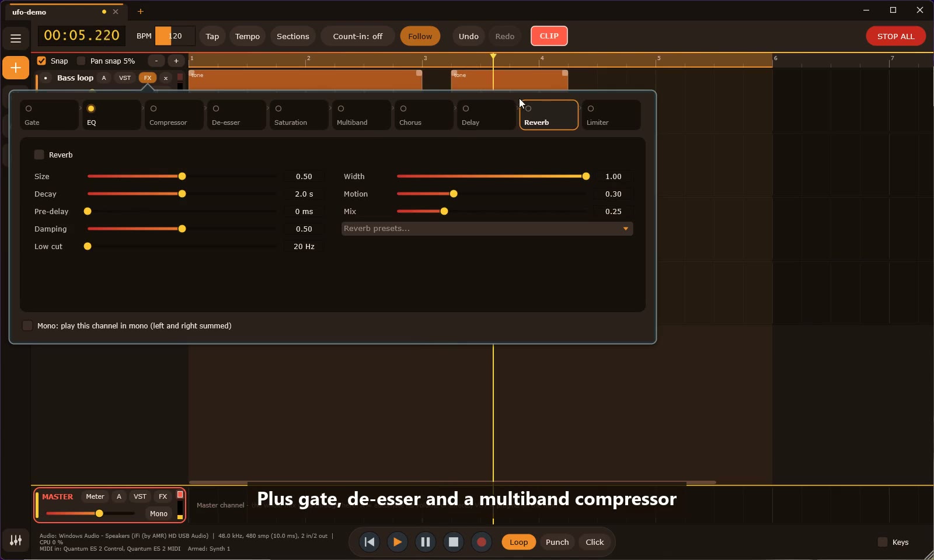This screenshot has height=560, width=934.
Task: Click the BPM value field
Action: click(175, 36)
